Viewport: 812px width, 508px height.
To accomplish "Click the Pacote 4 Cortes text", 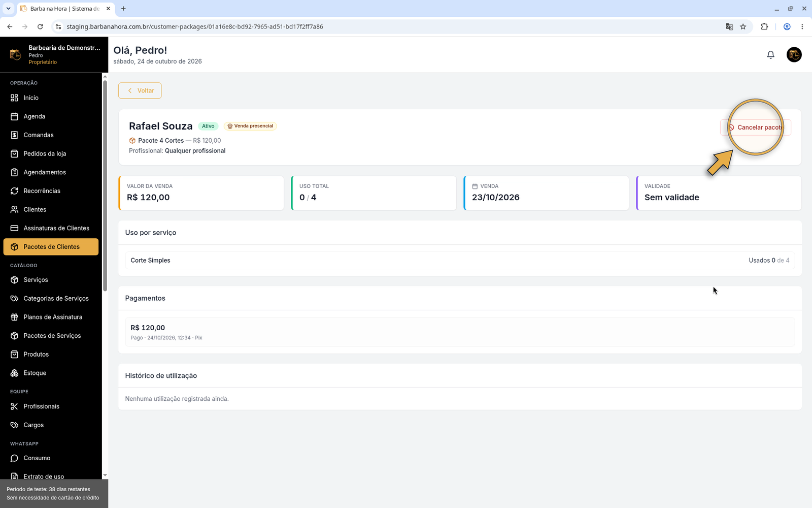I will click(x=161, y=141).
